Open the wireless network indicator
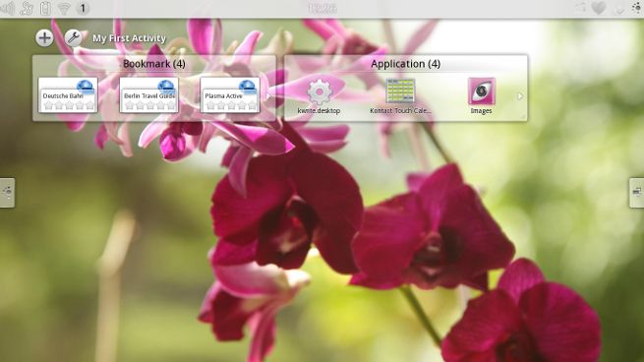 pyautogui.click(x=64, y=9)
